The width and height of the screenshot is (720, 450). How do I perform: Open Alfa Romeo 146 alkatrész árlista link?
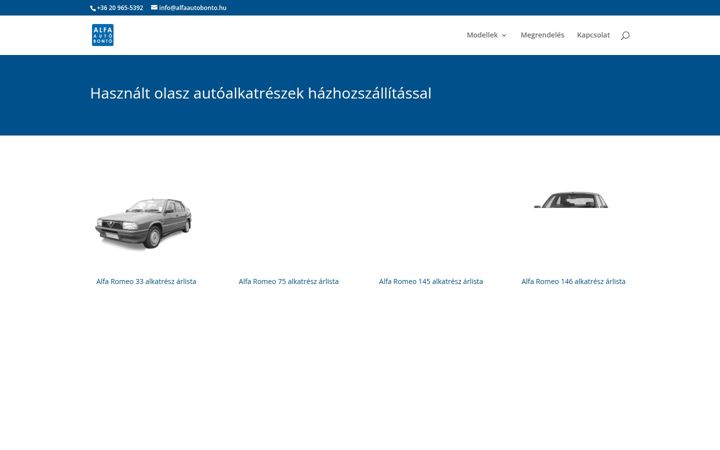point(573,281)
